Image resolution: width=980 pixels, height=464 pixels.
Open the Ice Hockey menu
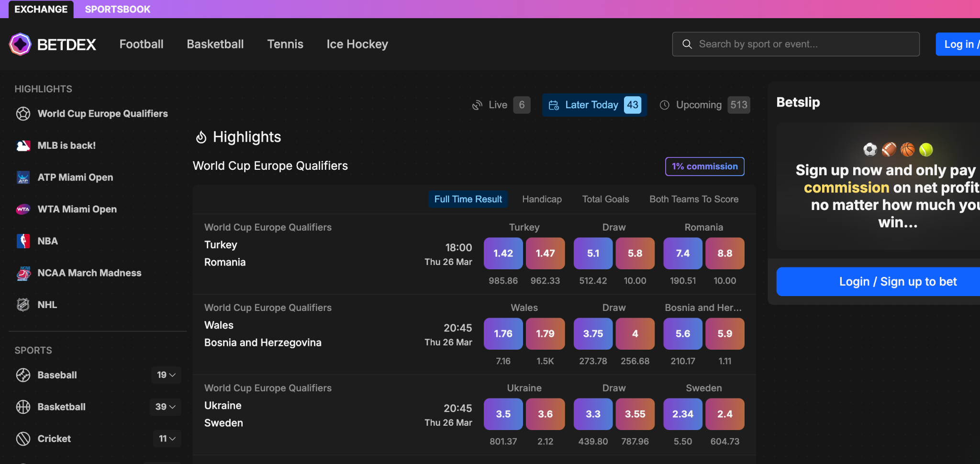357,44
